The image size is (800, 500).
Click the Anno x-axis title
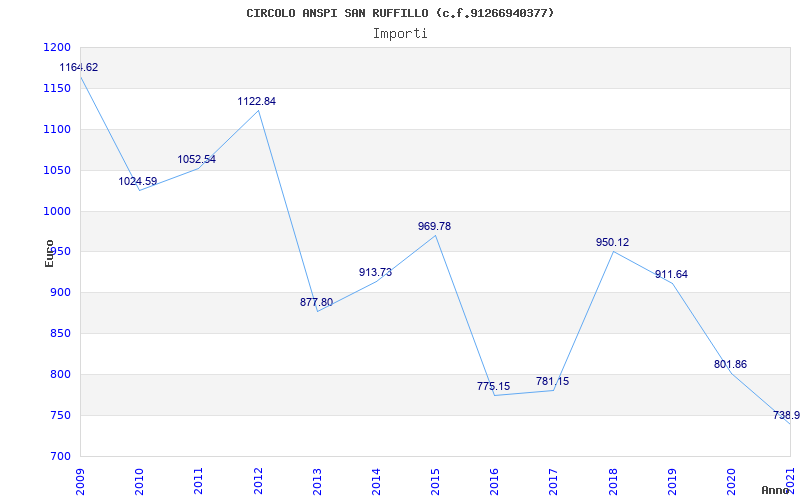pyautogui.click(x=776, y=490)
